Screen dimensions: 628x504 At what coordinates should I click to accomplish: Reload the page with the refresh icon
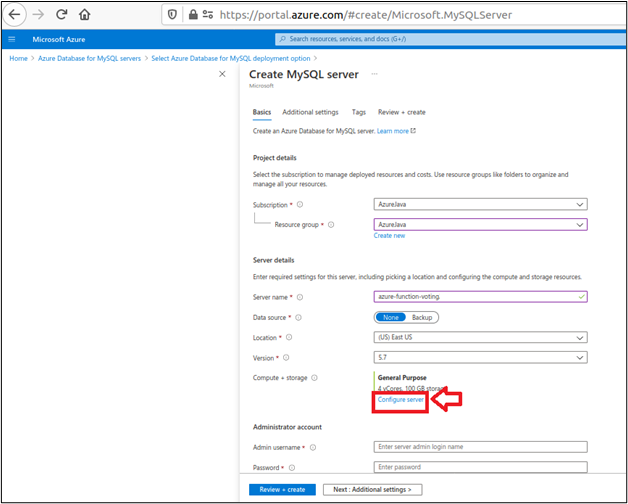(61, 15)
